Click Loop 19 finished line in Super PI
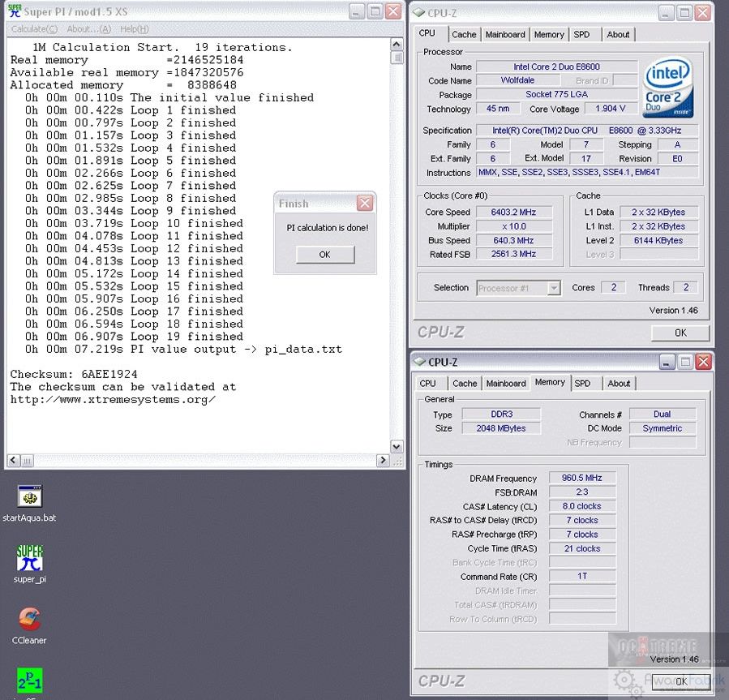729x700 pixels. (134, 337)
